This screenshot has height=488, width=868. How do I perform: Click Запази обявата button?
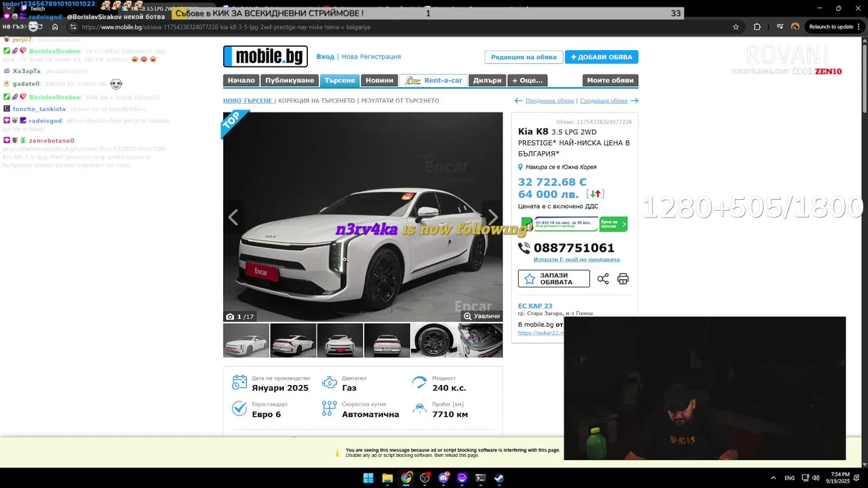coord(554,279)
